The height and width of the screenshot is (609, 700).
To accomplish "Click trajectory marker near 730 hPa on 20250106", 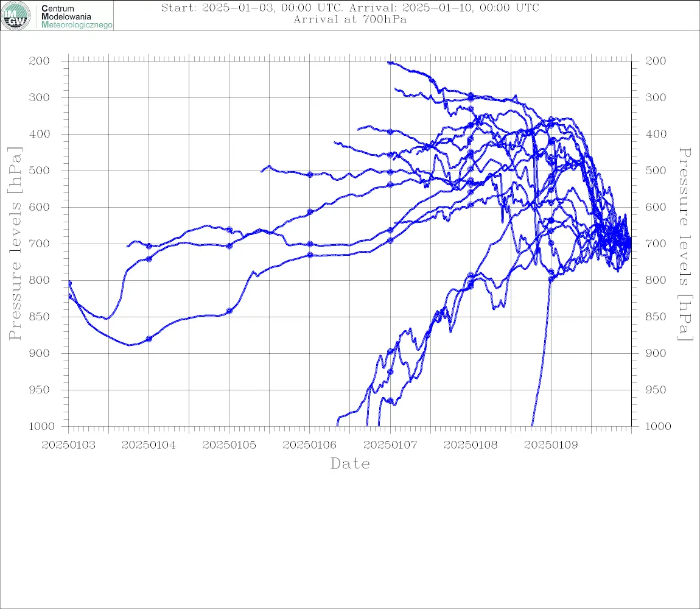I will click(x=310, y=255).
